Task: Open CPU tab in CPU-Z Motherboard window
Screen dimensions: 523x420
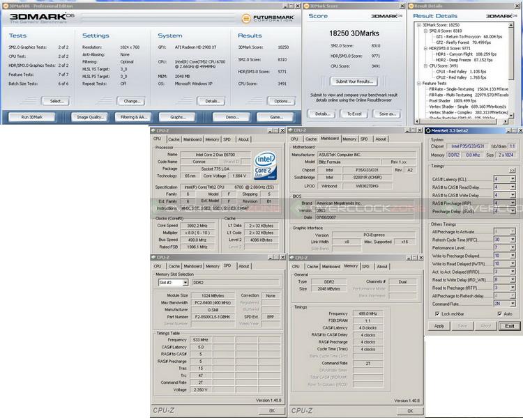Action: [294, 139]
